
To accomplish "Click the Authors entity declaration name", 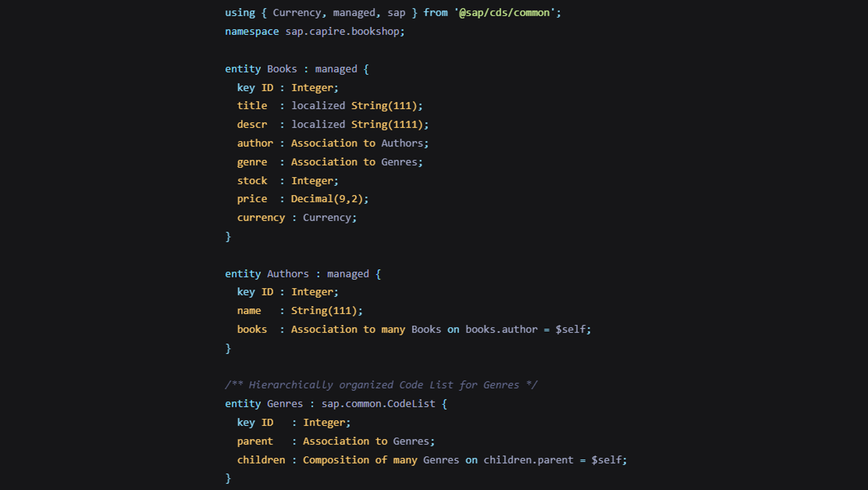I will click(x=288, y=274).
